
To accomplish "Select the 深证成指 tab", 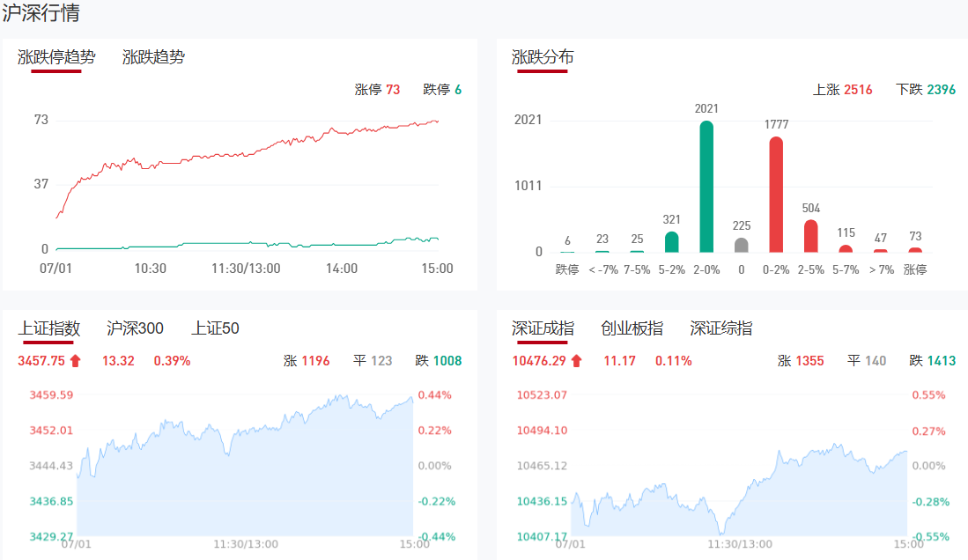I will [x=543, y=328].
